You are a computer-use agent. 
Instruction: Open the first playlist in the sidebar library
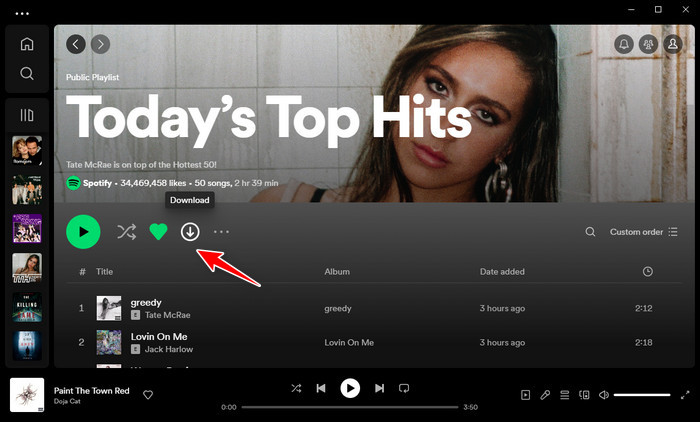pos(27,151)
